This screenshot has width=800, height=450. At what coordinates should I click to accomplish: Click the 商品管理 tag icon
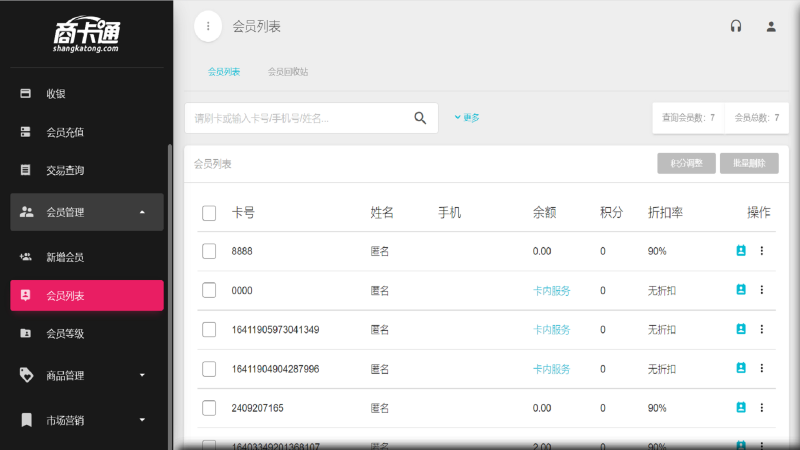point(26,375)
